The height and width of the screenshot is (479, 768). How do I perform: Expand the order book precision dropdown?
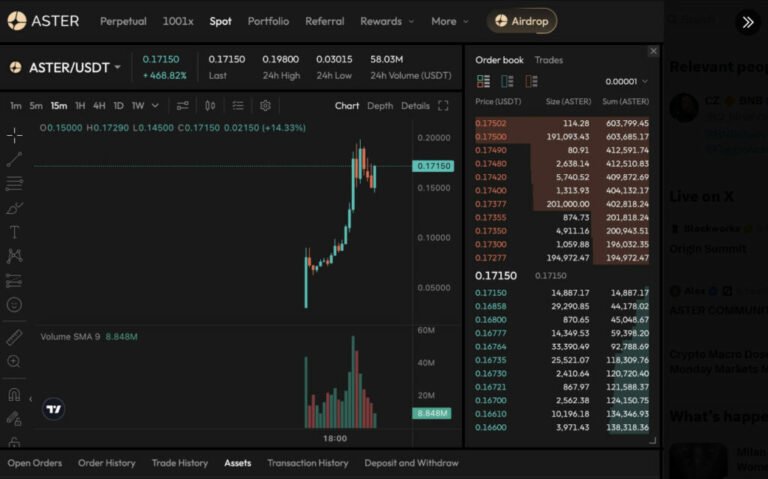point(627,81)
